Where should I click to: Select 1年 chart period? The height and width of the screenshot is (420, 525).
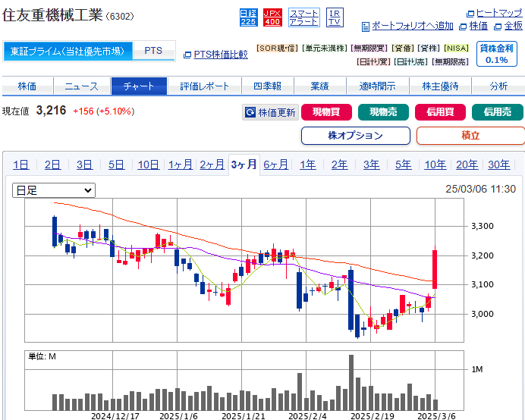click(308, 165)
